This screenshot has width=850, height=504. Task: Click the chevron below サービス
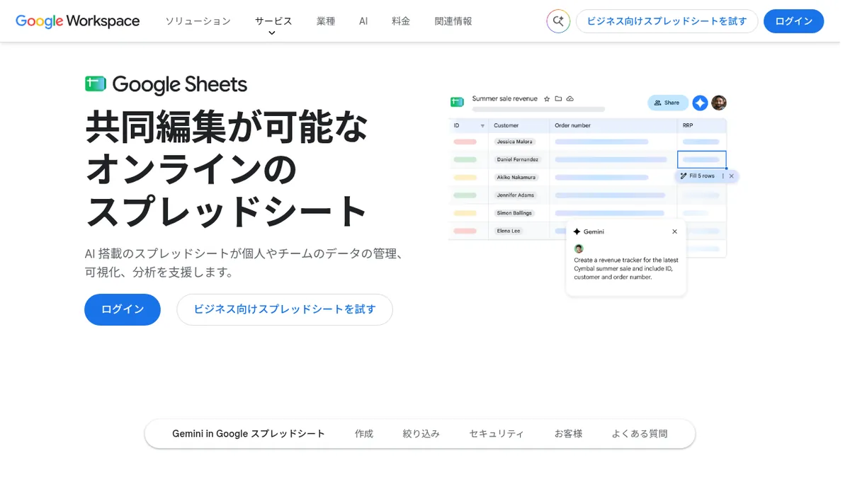tap(271, 33)
